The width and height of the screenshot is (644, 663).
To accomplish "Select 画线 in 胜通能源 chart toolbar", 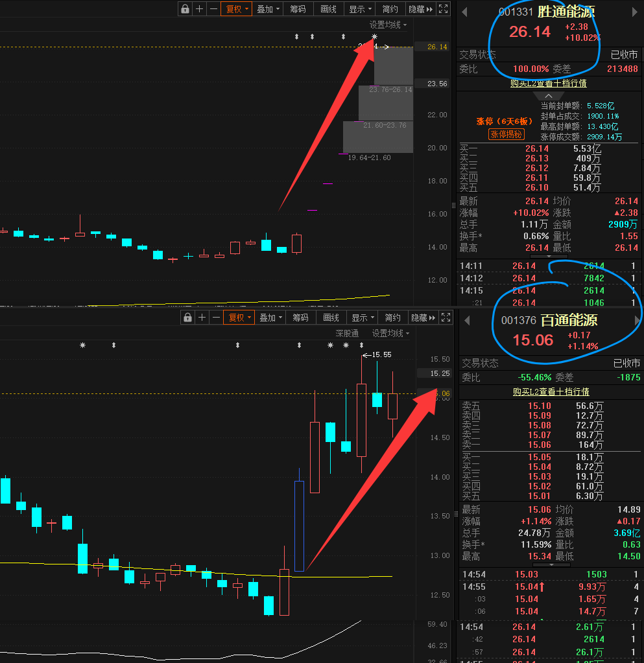I will click(328, 9).
